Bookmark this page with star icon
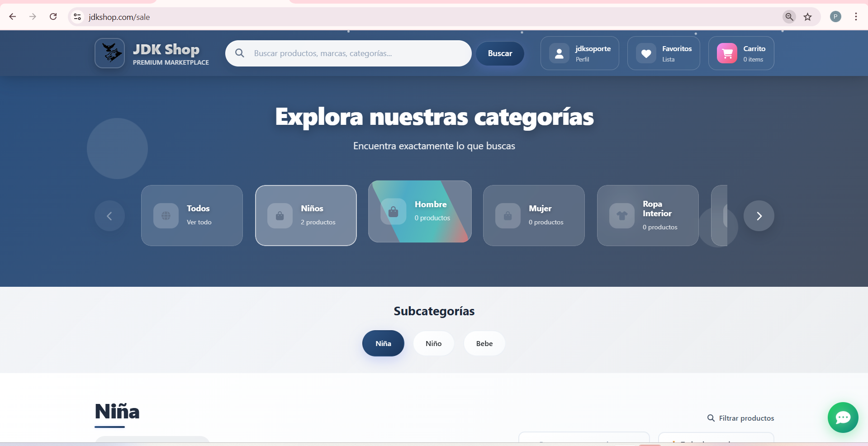Viewport: 868px width, 446px height. (x=807, y=17)
